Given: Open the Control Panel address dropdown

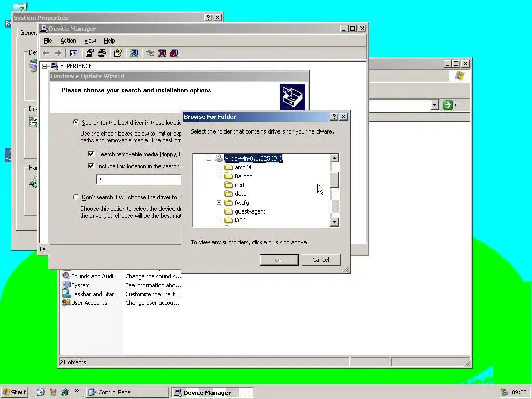Looking at the screenshot, I should (x=435, y=105).
